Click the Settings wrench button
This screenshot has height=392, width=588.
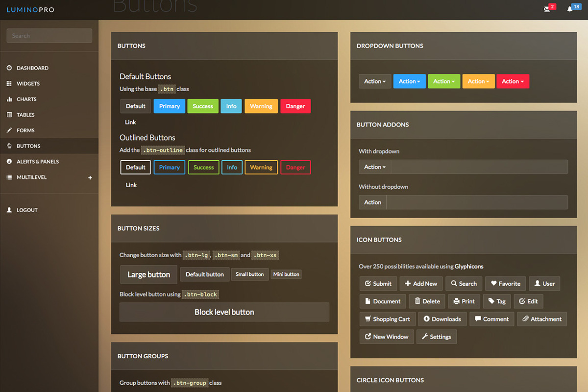(437, 337)
